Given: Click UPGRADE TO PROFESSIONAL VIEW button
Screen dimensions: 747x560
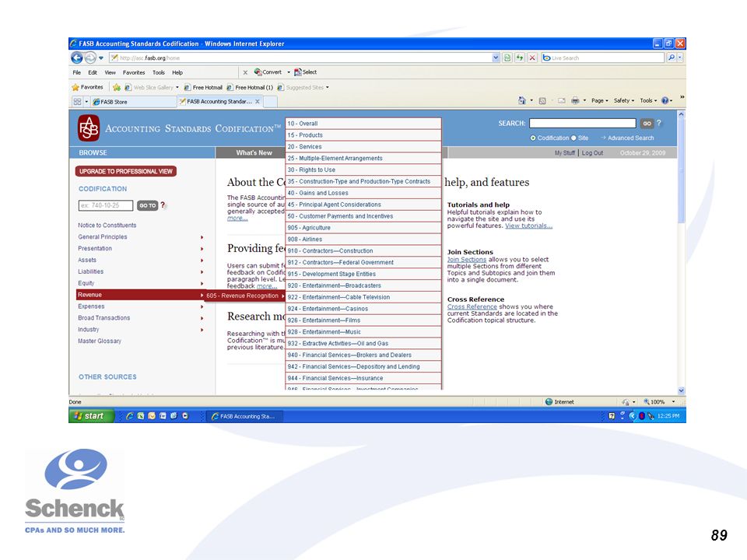Looking at the screenshot, I should (126, 171).
